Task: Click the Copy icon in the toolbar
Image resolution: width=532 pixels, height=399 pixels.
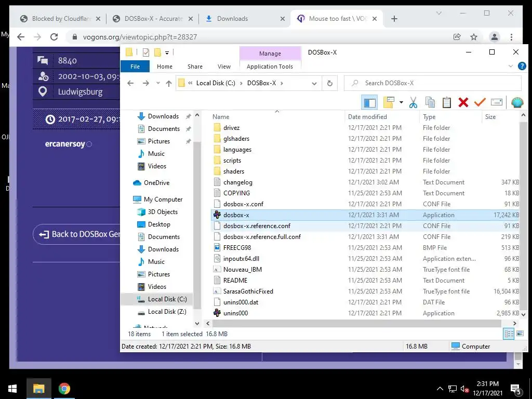Action: coord(430,102)
